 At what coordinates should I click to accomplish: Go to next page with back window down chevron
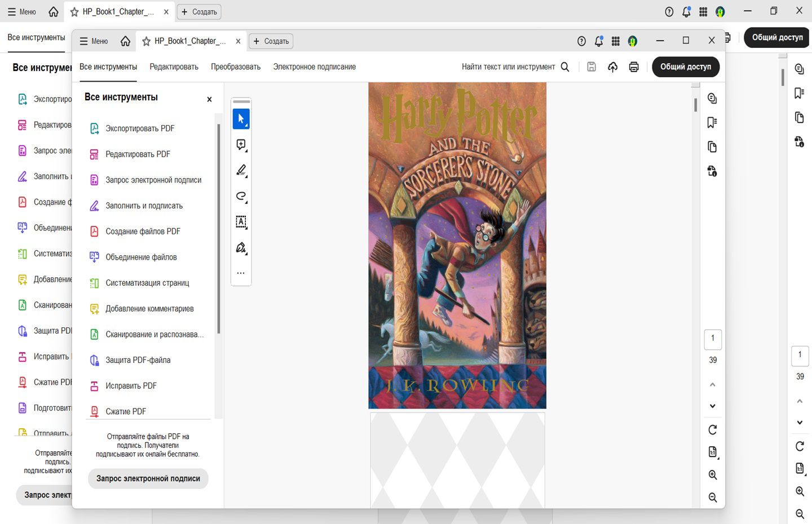800,423
